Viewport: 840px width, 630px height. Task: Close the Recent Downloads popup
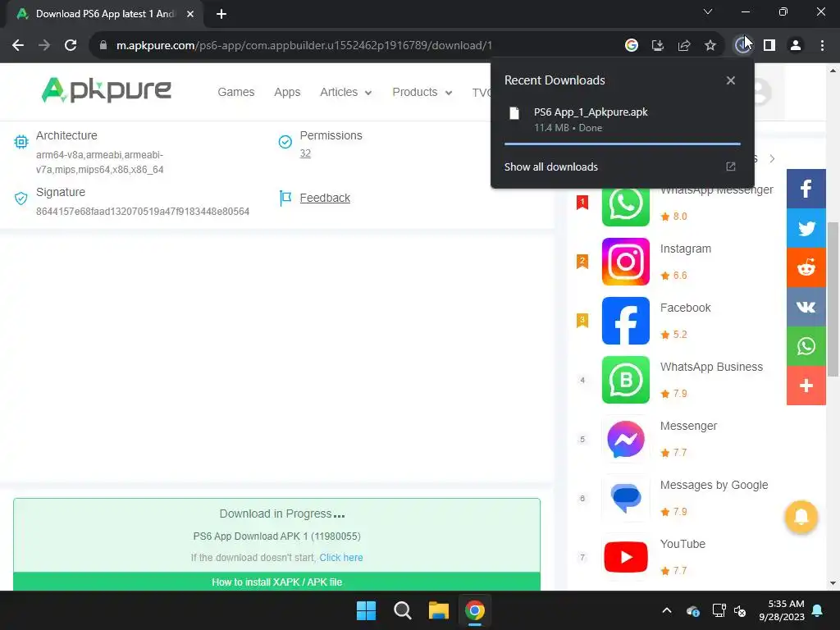point(731,80)
